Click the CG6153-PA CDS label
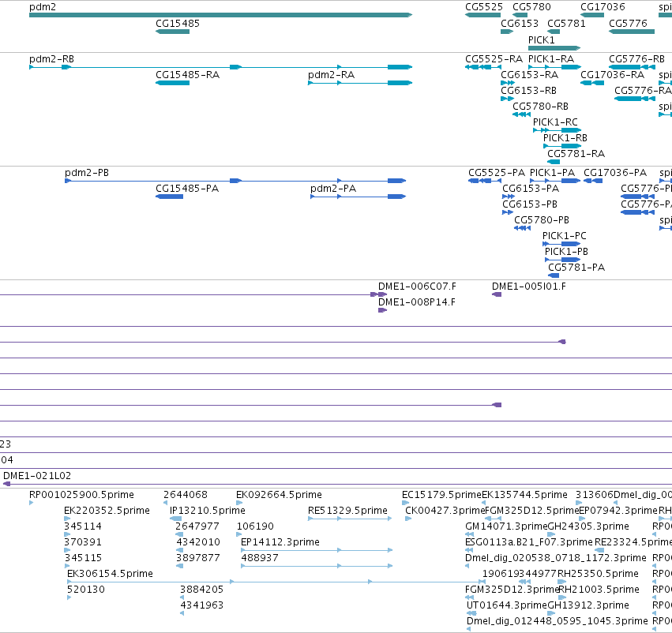 (x=531, y=189)
